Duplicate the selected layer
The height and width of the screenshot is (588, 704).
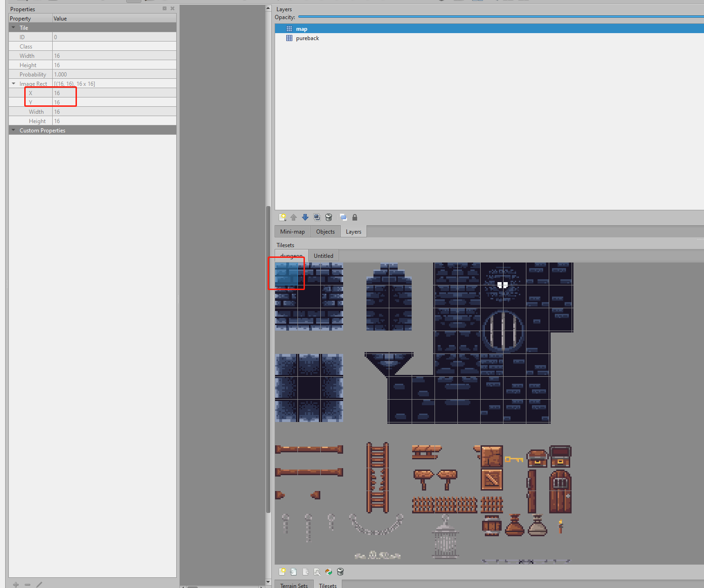point(317,217)
